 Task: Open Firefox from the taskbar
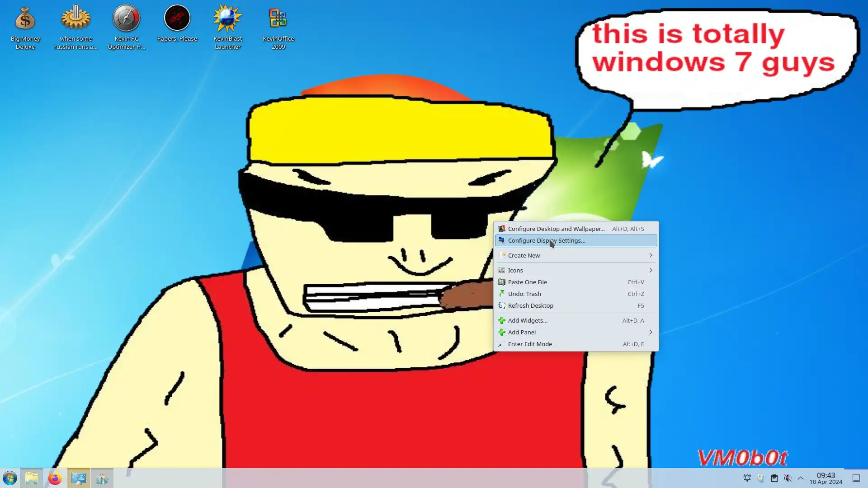pos(55,478)
